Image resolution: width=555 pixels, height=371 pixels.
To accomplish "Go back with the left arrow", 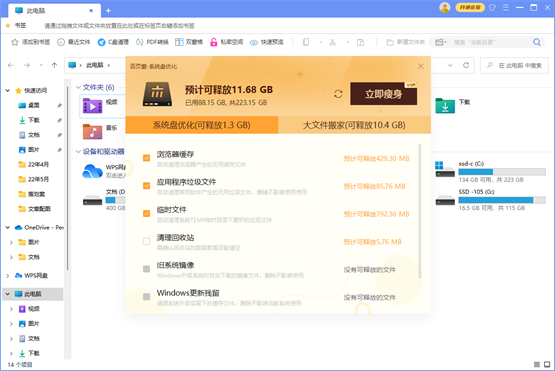I will point(11,65).
